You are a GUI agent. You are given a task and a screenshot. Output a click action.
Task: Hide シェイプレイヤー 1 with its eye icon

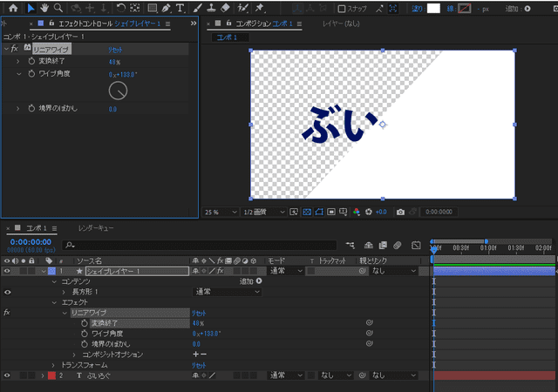[7, 271]
